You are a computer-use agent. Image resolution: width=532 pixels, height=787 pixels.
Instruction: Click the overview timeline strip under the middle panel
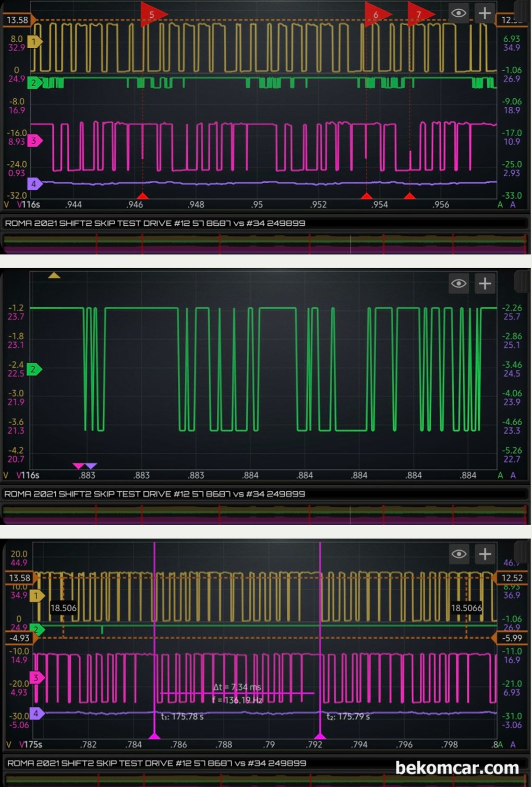266,514
